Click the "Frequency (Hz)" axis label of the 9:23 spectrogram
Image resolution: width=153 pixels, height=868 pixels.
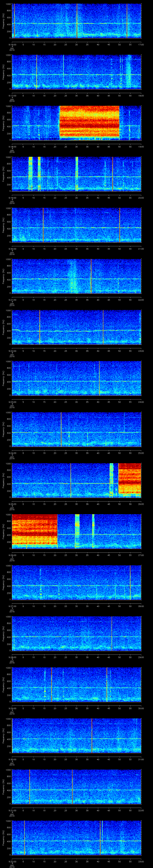coord(3,378)
